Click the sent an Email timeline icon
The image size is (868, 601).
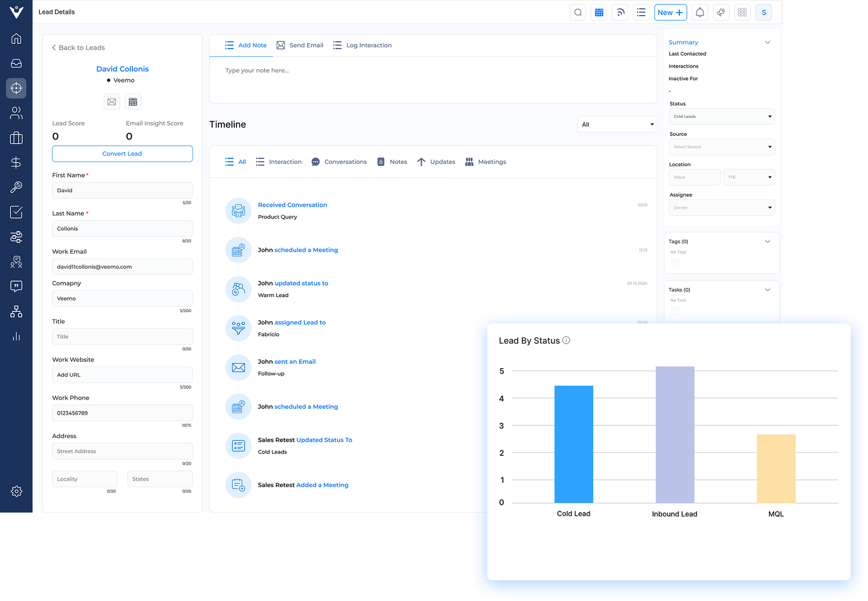pos(238,368)
